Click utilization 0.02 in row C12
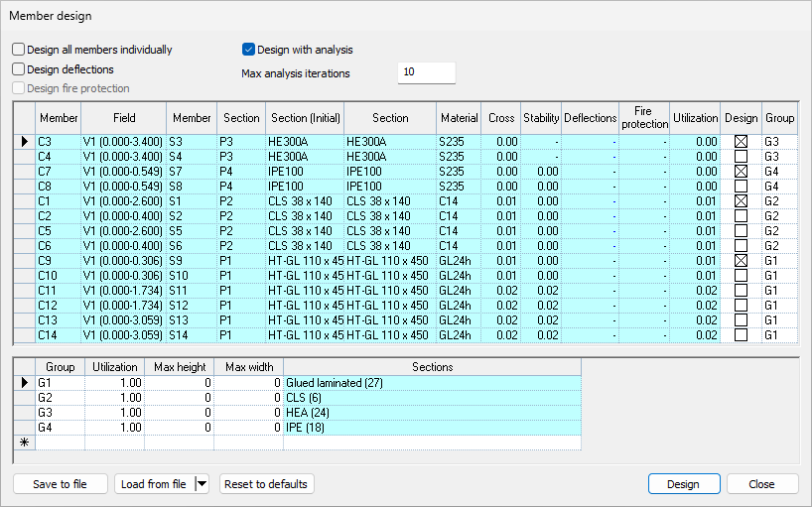Viewport: 812px width, 507px height. pyautogui.click(x=695, y=306)
